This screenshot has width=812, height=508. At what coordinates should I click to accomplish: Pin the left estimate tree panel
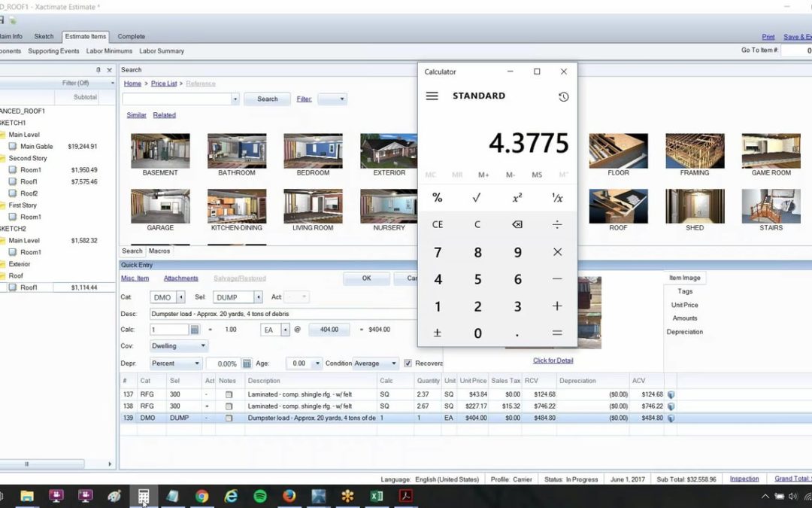pos(98,70)
